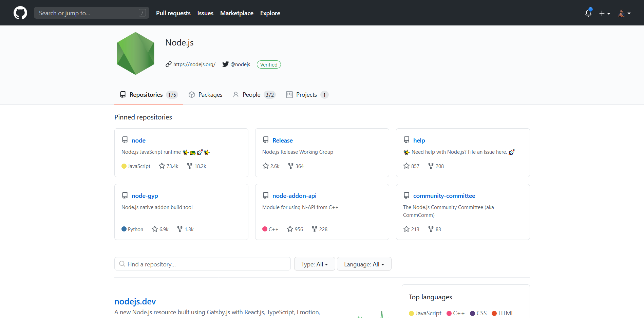
Task: Click the repo icon beside node-addon-api
Action: coord(266,195)
